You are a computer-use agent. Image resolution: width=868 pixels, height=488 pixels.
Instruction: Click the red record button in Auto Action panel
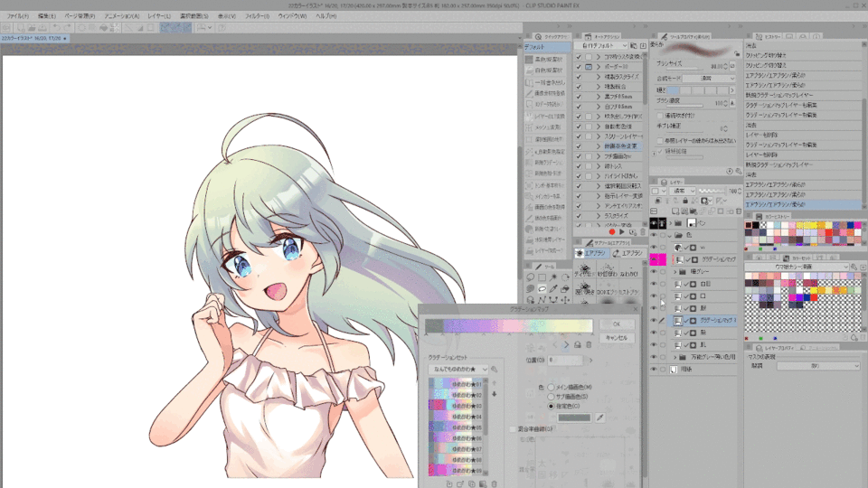[x=611, y=232]
